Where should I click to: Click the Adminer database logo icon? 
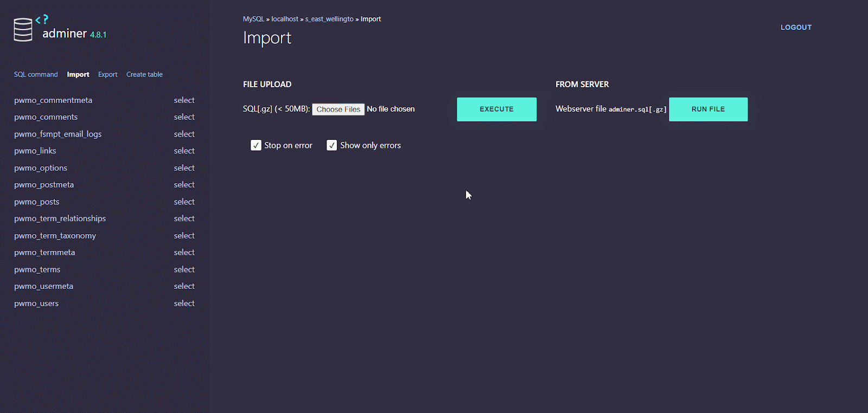click(23, 30)
